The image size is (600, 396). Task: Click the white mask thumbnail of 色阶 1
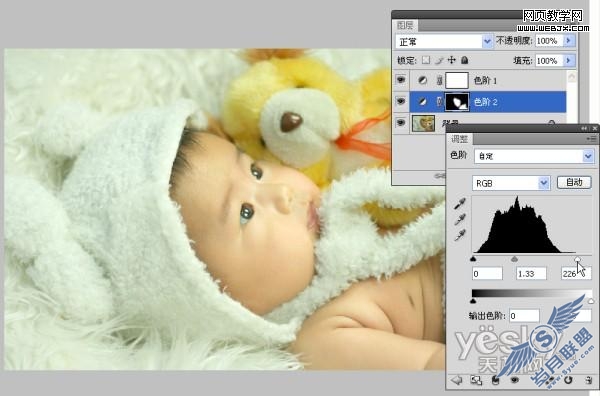[457, 80]
